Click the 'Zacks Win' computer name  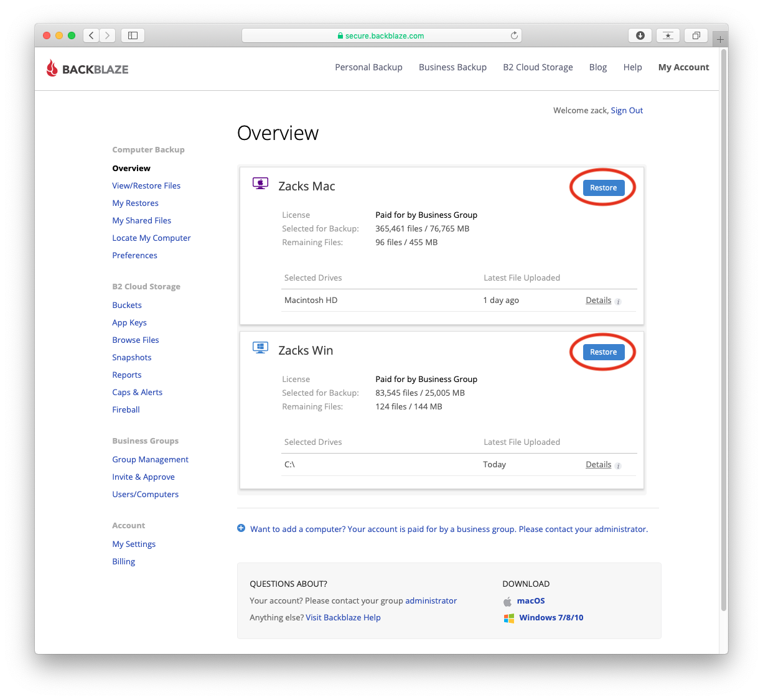(306, 350)
